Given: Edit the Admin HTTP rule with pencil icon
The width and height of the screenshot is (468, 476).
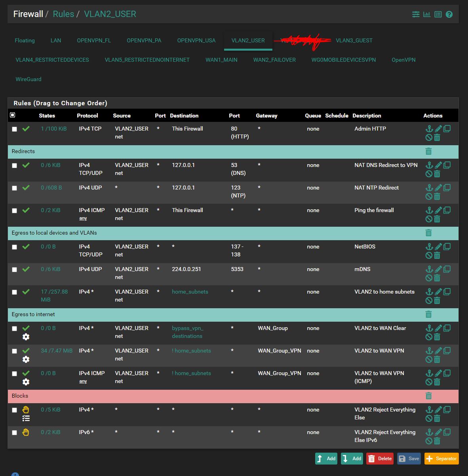Looking at the screenshot, I should 438,129.
